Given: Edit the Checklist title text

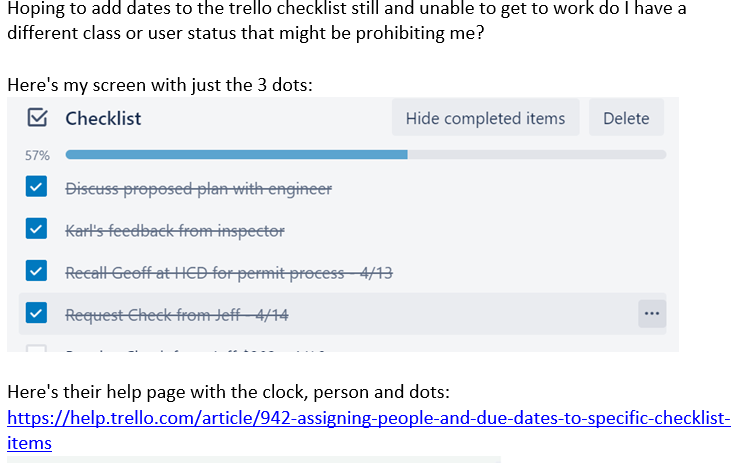Looking at the screenshot, I should click(x=103, y=118).
